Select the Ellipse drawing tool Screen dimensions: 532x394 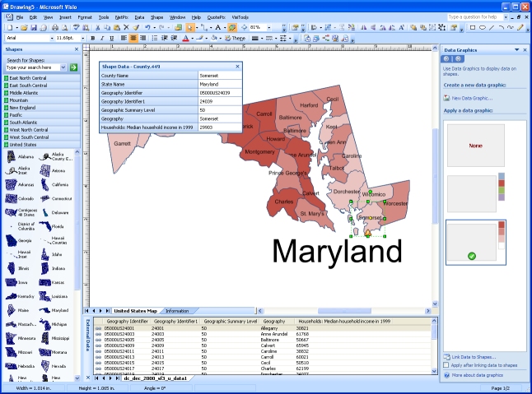click(x=482, y=28)
